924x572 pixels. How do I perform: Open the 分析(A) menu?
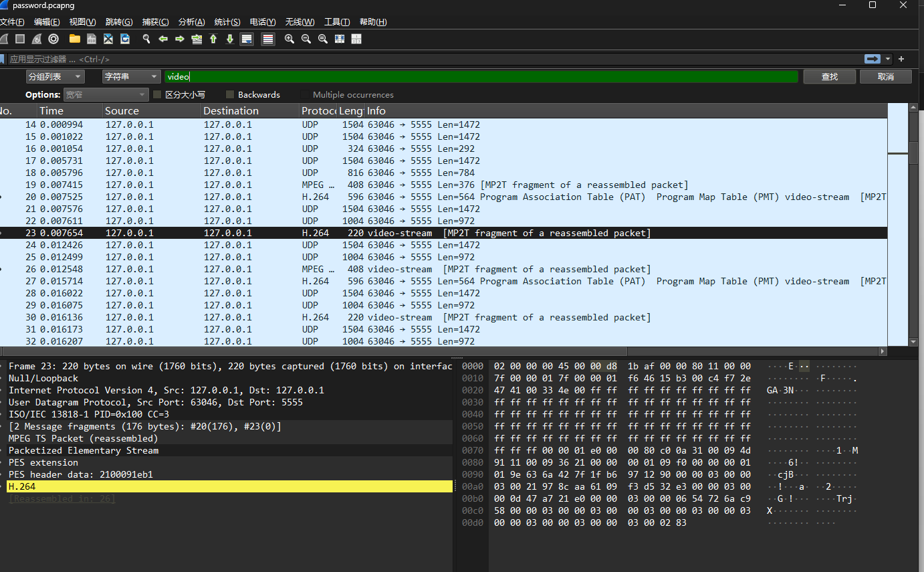coord(192,22)
